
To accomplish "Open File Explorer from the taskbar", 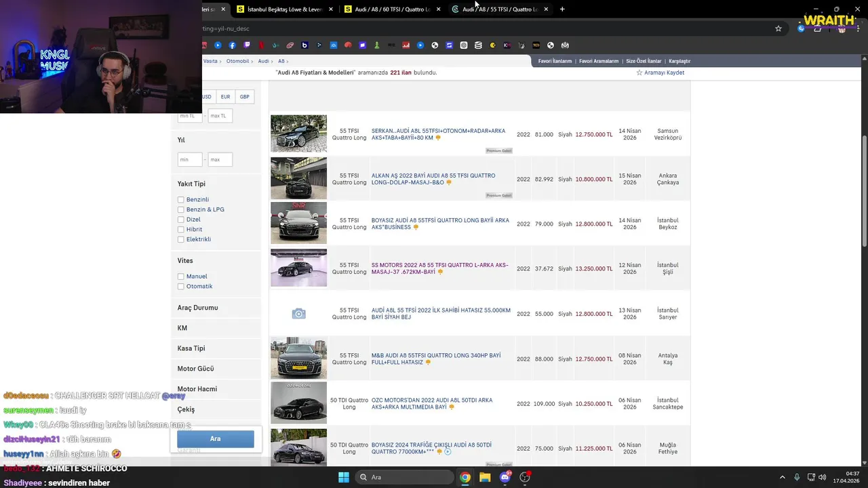I will coord(485,477).
